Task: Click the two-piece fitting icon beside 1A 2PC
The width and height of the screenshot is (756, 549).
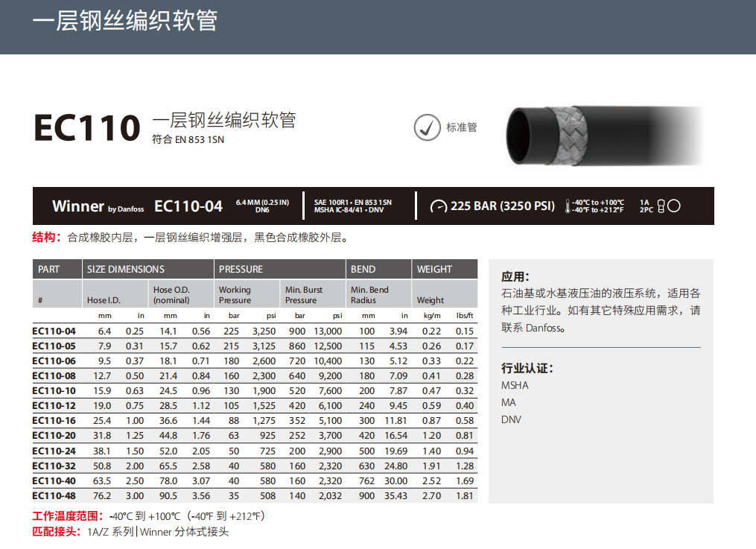Action: pyautogui.click(x=661, y=206)
